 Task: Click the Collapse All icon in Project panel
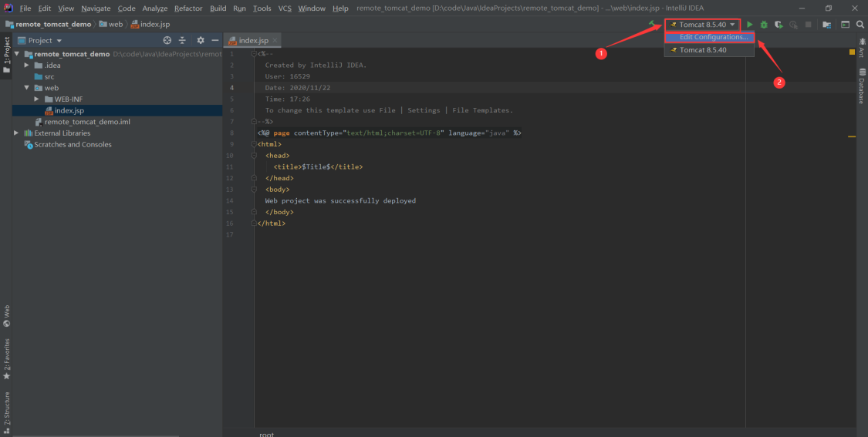click(183, 40)
